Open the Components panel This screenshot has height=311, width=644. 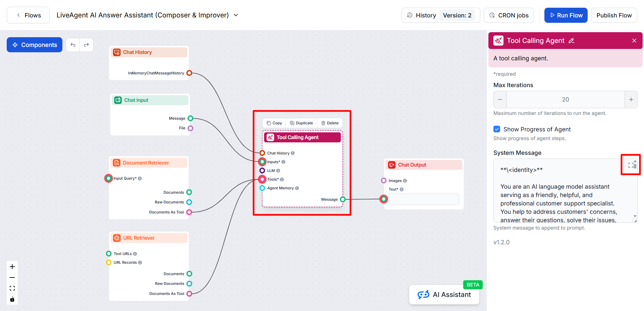click(35, 45)
